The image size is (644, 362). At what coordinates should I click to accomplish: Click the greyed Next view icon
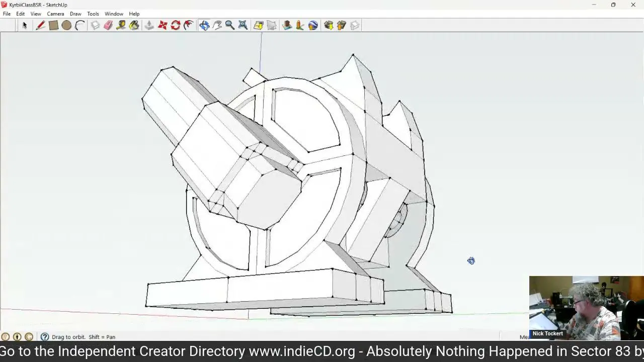pos(272,25)
